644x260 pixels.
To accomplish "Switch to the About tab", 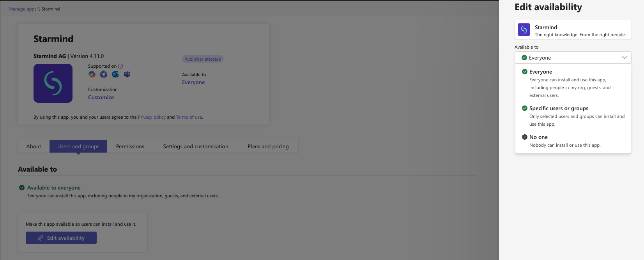I will click(x=34, y=146).
